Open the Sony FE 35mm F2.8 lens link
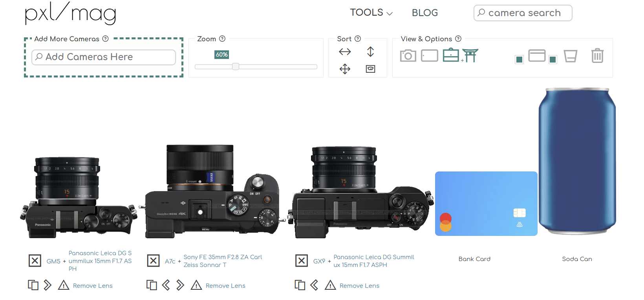Image resolution: width=644 pixels, height=300 pixels. click(x=223, y=261)
